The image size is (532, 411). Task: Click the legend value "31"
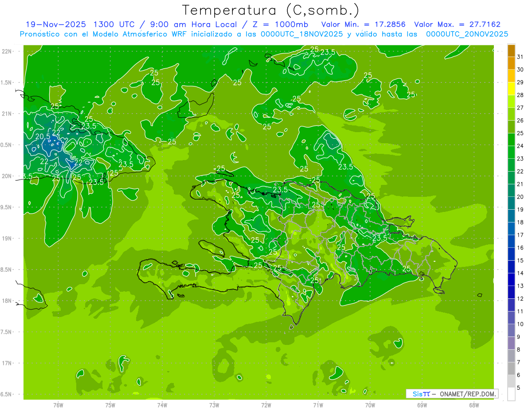(x=520, y=57)
